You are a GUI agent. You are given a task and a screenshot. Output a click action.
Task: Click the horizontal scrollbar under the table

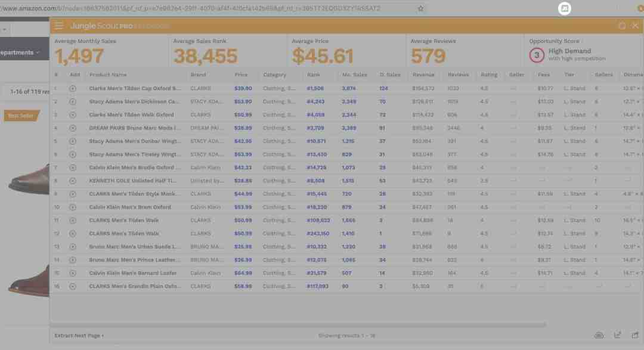[x=299, y=324]
